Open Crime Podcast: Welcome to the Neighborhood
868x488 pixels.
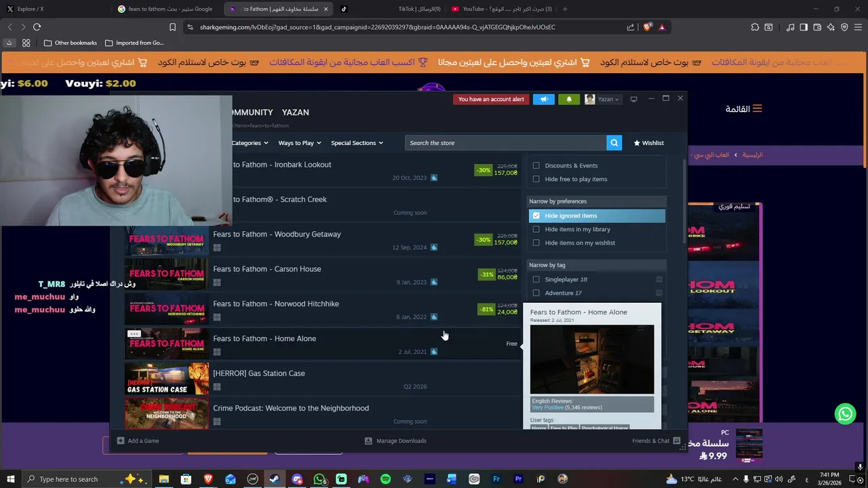(x=322, y=413)
